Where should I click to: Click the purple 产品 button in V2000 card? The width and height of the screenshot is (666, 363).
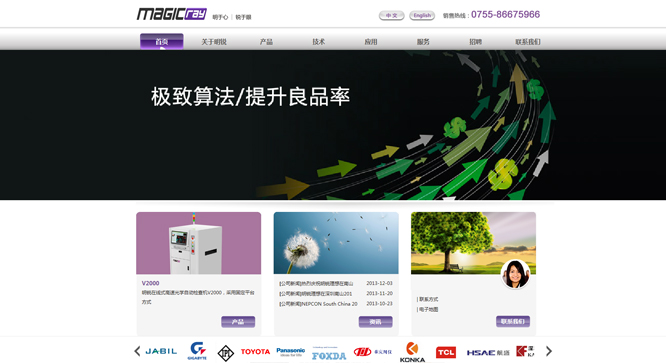click(x=238, y=322)
